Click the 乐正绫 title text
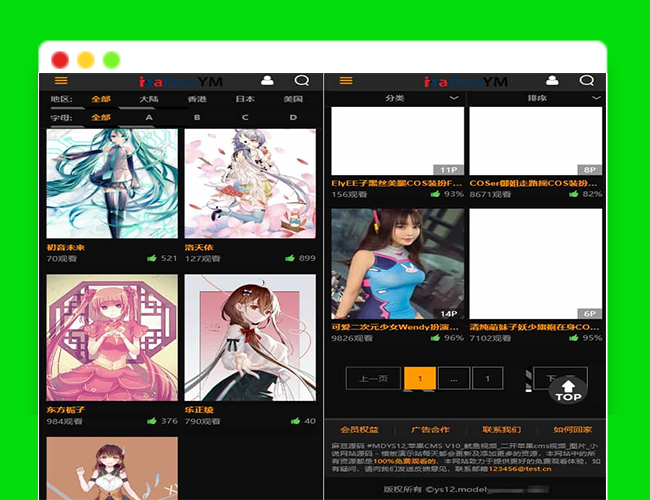 click(x=199, y=410)
